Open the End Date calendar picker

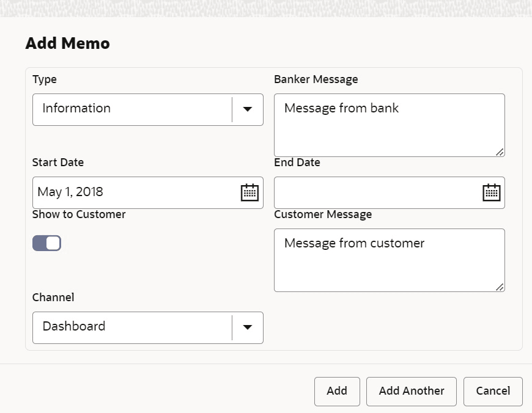[492, 192]
